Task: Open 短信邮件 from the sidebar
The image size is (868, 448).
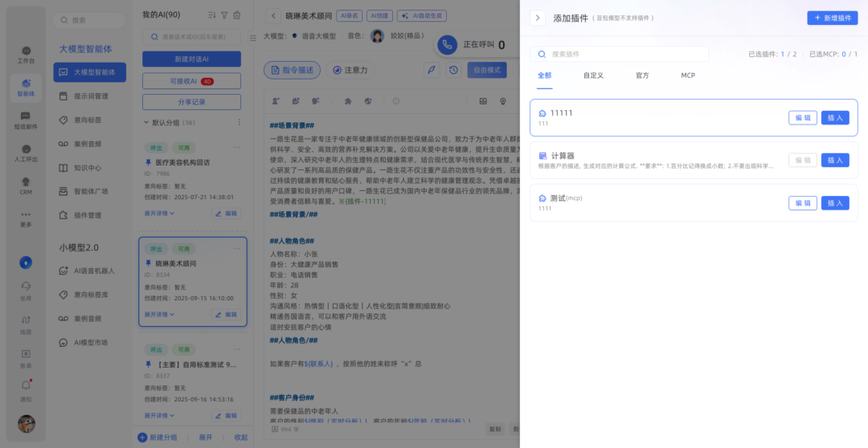Action: tap(26, 120)
